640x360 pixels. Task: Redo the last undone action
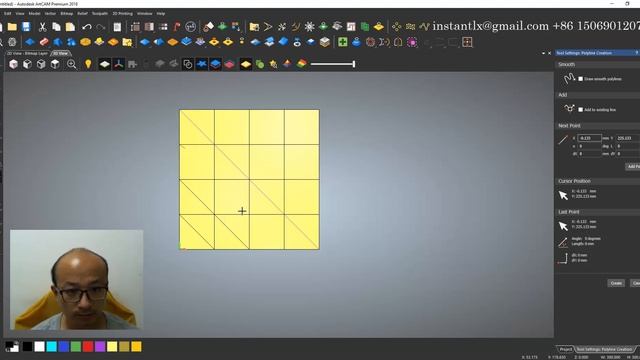tap(101, 27)
